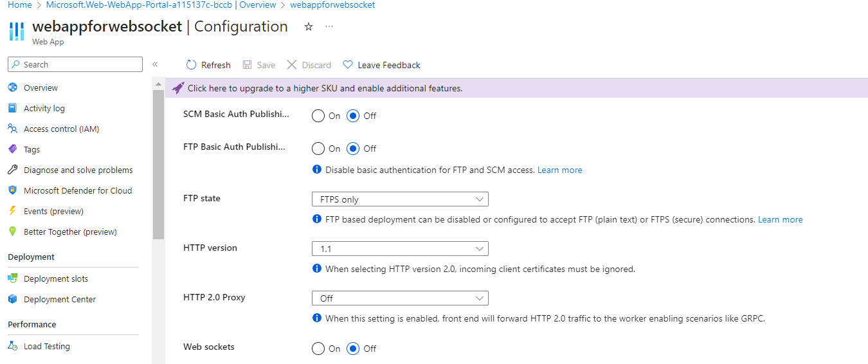This screenshot has width=868, height=364.
Task: Go to Home breadcrumb link
Action: coord(20,5)
